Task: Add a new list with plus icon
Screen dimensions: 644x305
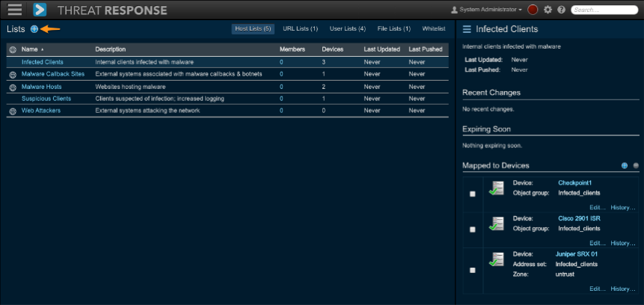Action: pos(34,28)
